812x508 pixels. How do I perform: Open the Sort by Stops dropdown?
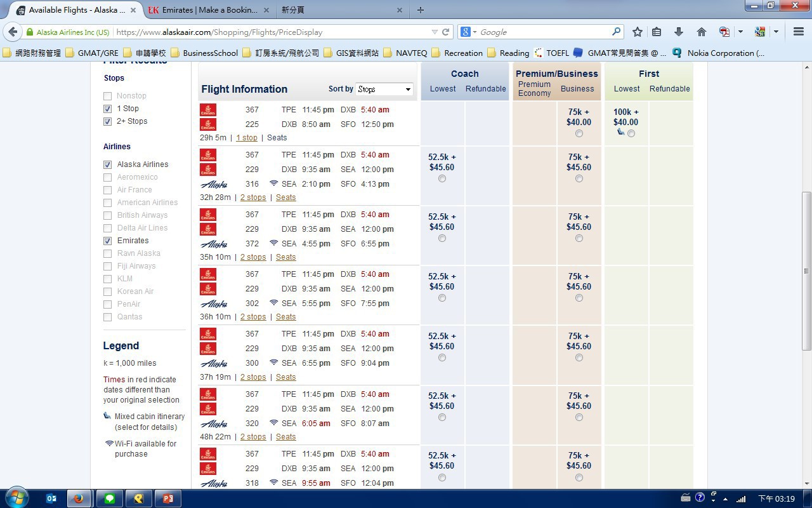click(x=384, y=89)
